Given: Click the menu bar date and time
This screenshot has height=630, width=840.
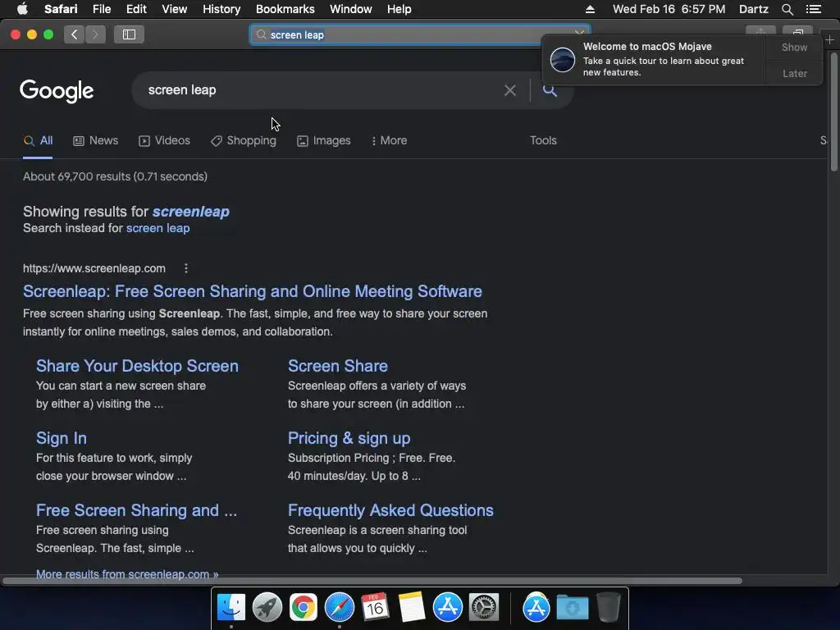Looking at the screenshot, I should (669, 9).
